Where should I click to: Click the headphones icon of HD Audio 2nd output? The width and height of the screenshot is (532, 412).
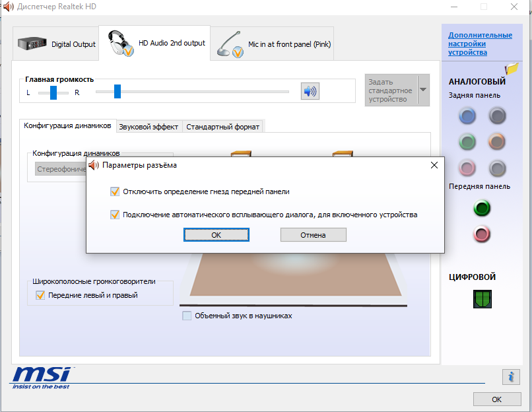click(120, 43)
